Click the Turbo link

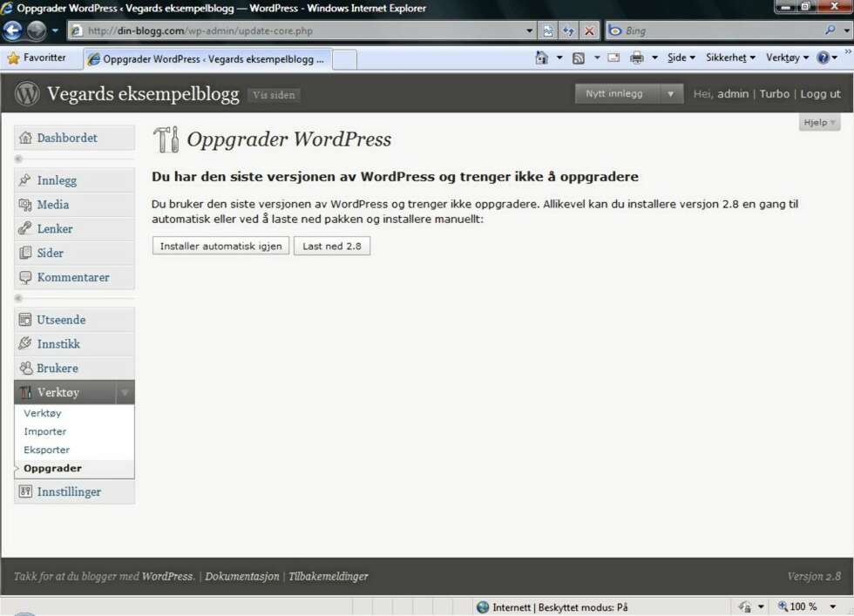click(775, 94)
